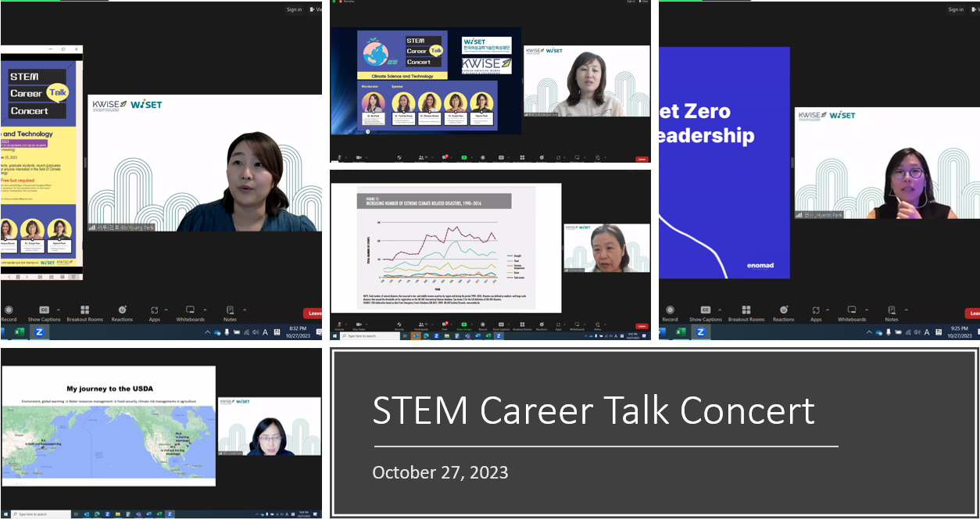The height and width of the screenshot is (520, 980).
Task: Click the red Leave button in the STEM poster window
Action: tap(313, 313)
